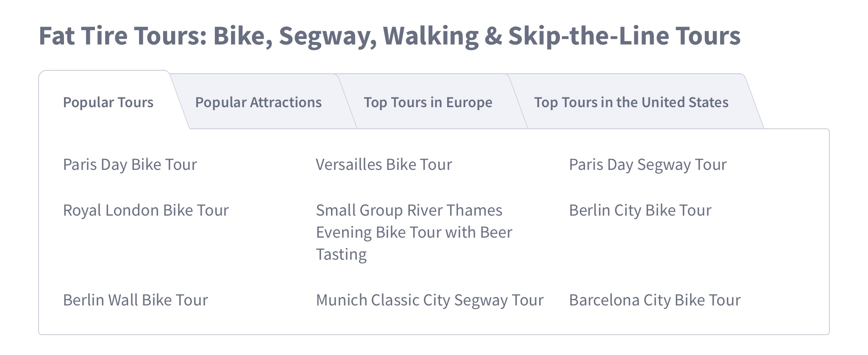Open the Paris Day Bike Tour link

tap(130, 165)
